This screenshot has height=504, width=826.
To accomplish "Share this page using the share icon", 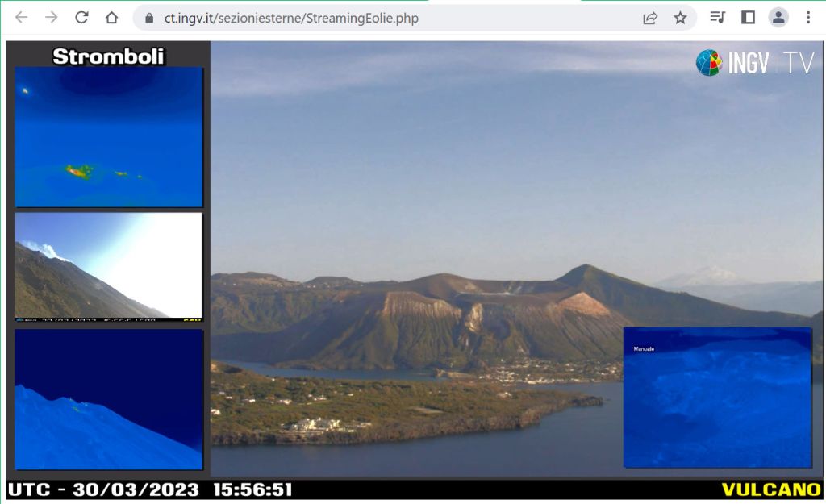I will pos(650,18).
